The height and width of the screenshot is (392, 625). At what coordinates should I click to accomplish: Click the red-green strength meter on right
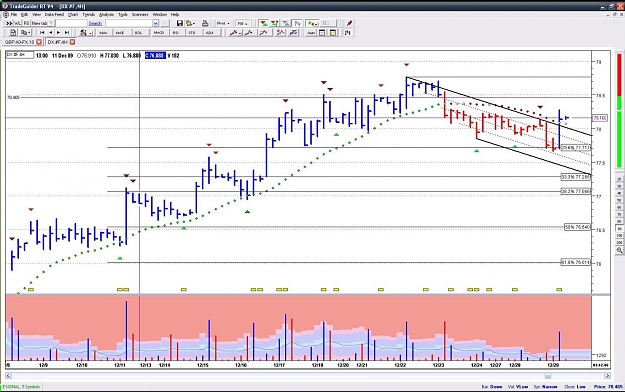619,110
